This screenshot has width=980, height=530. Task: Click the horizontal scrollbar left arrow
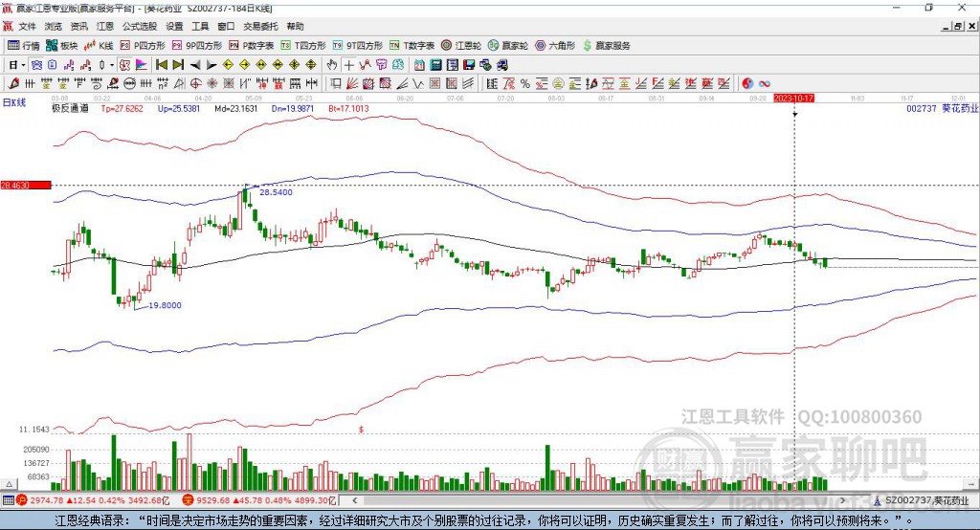(x=354, y=500)
